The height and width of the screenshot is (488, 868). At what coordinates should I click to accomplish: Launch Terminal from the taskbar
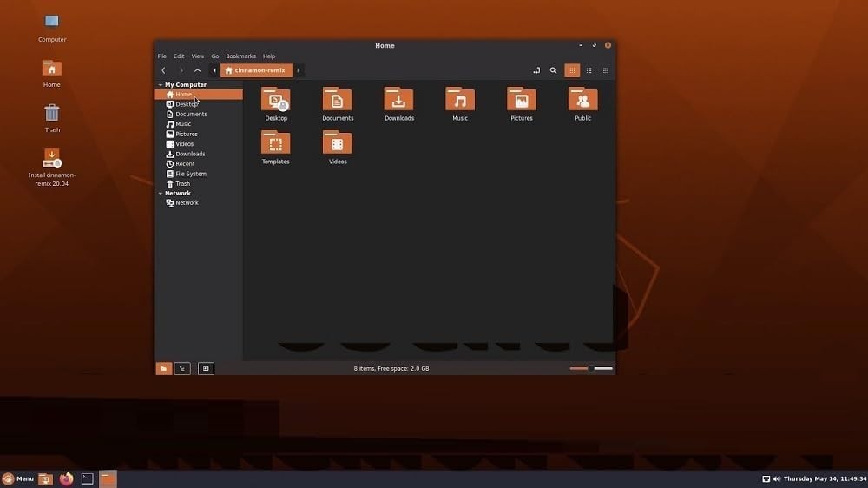[x=88, y=478]
